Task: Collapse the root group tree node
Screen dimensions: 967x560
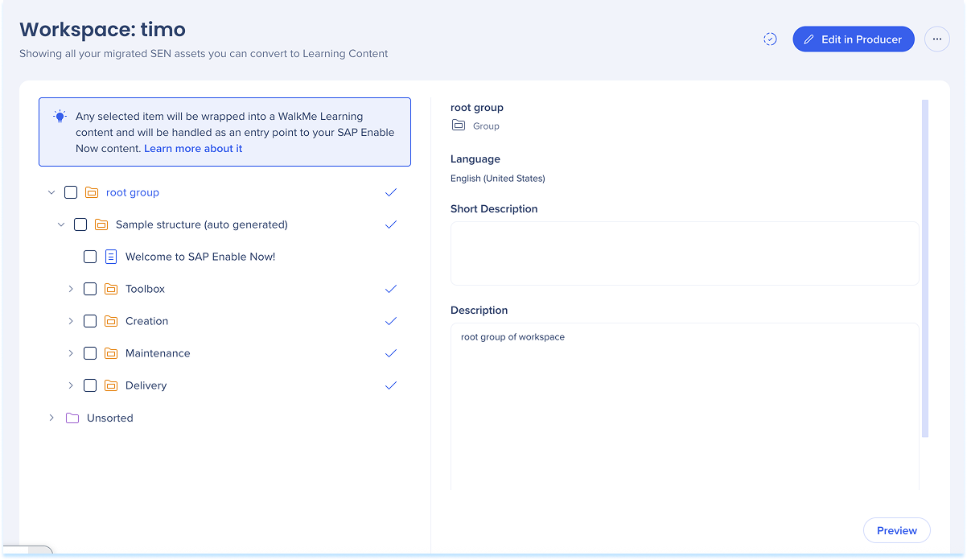Action: tap(51, 193)
